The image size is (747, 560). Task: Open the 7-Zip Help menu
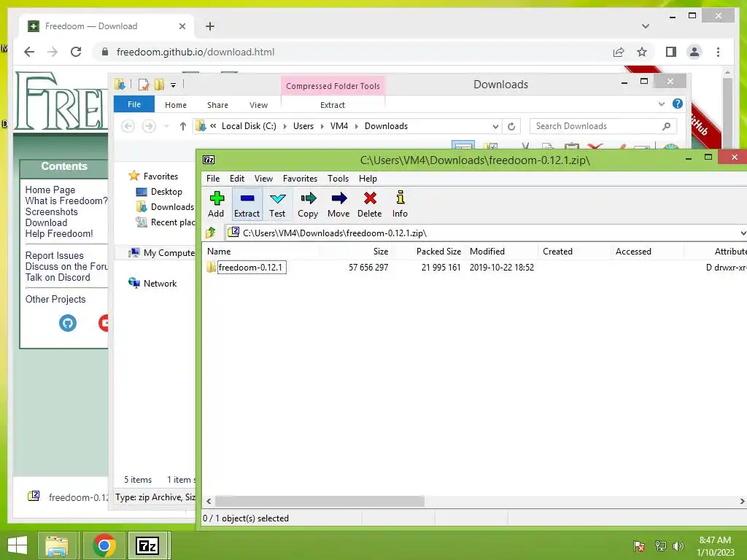(368, 179)
